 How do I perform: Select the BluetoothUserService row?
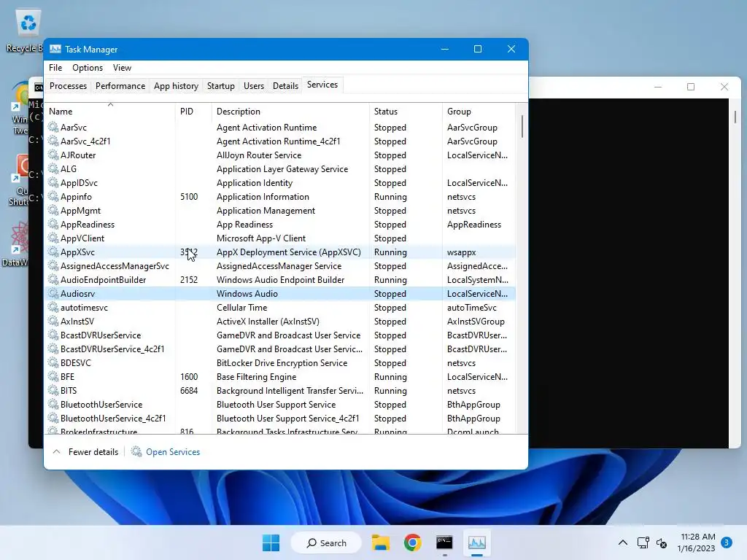point(280,404)
